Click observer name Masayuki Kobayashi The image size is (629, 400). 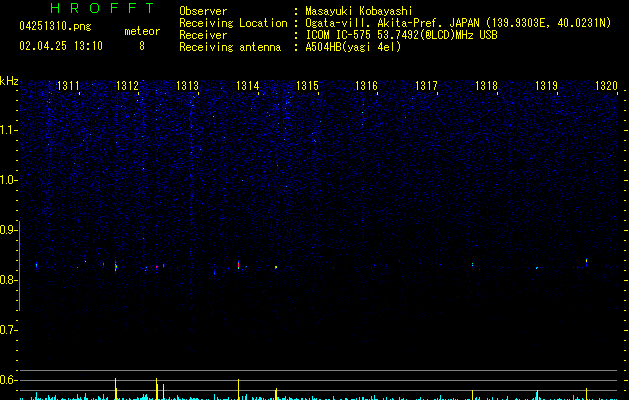pyautogui.click(x=359, y=11)
